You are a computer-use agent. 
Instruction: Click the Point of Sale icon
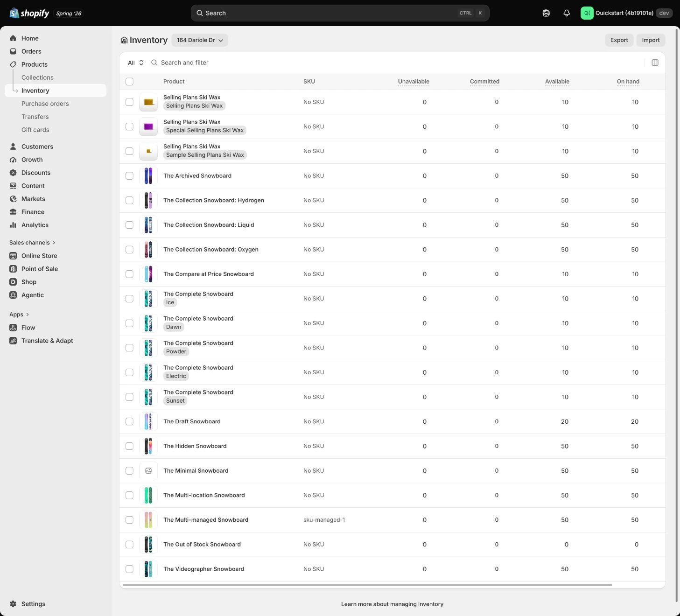click(x=13, y=269)
